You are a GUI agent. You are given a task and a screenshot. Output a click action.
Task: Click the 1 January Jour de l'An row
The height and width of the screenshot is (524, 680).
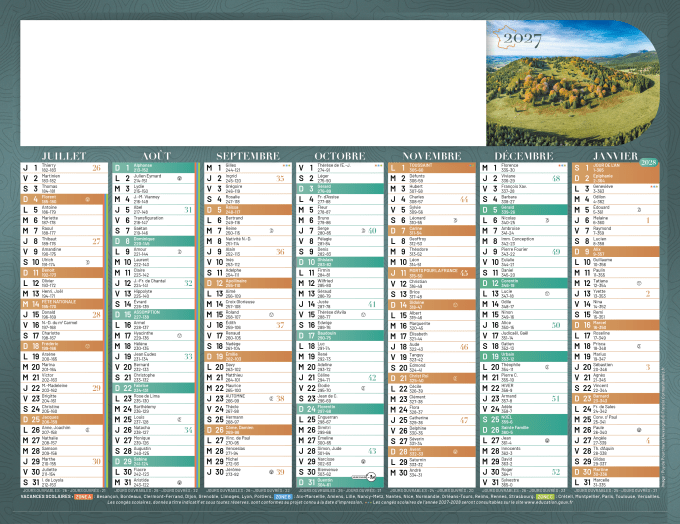(x=612, y=167)
